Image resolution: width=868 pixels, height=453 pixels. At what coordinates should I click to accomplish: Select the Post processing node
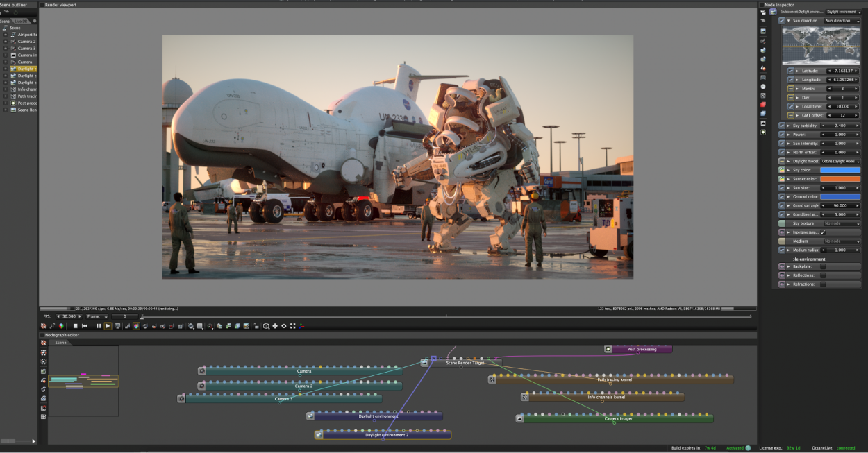click(638, 349)
